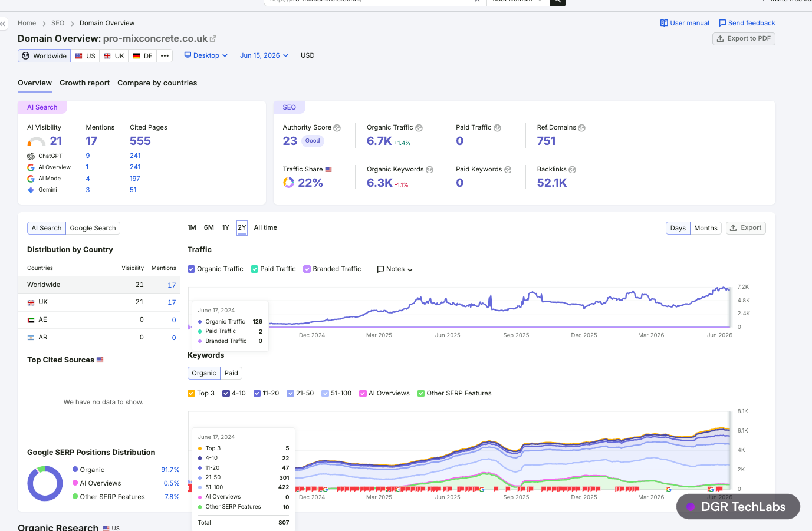Click the User manual book icon
Viewport: 812px width, 531px height.
[x=664, y=23]
